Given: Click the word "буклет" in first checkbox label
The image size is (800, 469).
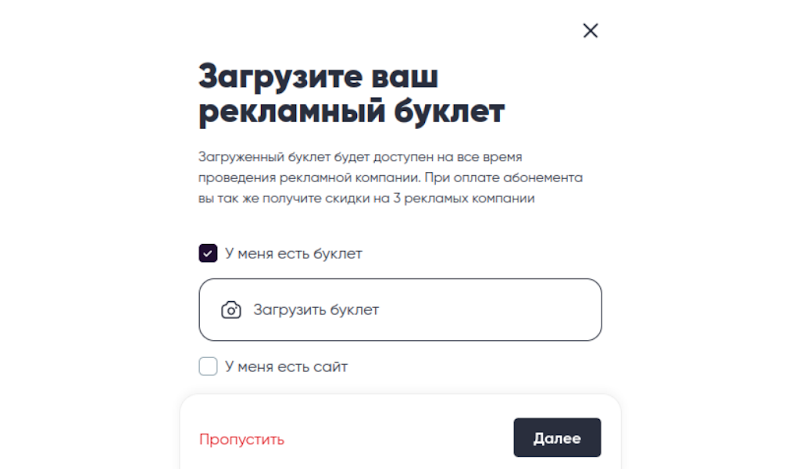Looking at the screenshot, I should 338,254.
